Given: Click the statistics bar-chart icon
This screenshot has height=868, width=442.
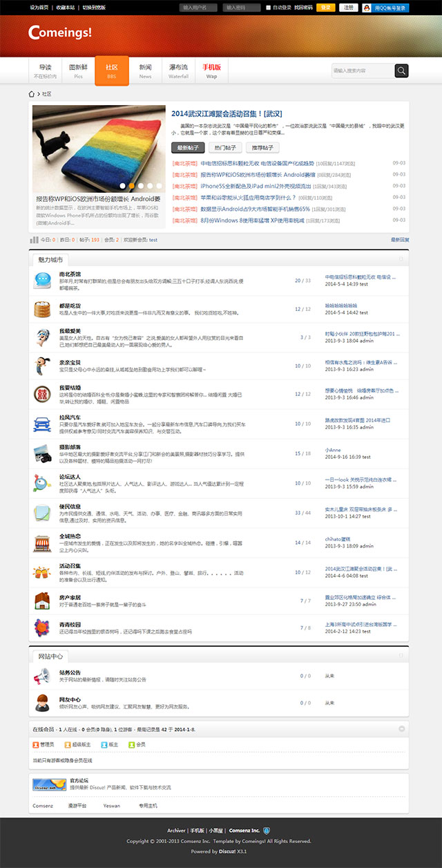Looking at the screenshot, I should coord(34,239).
